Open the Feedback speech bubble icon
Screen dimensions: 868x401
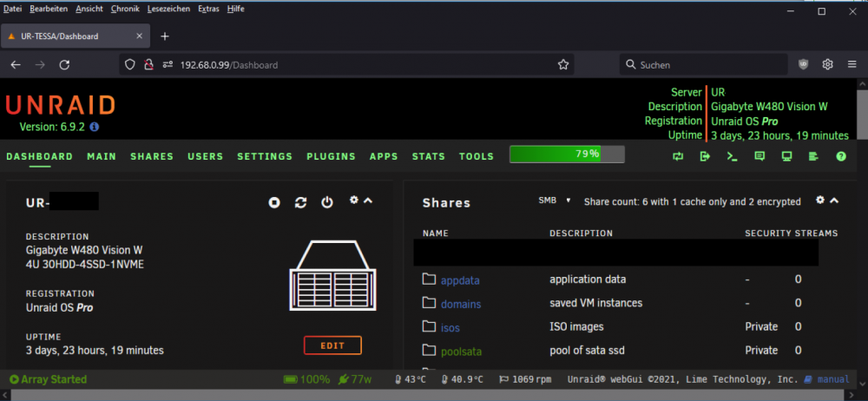pyautogui.click(x=759, y=157)
